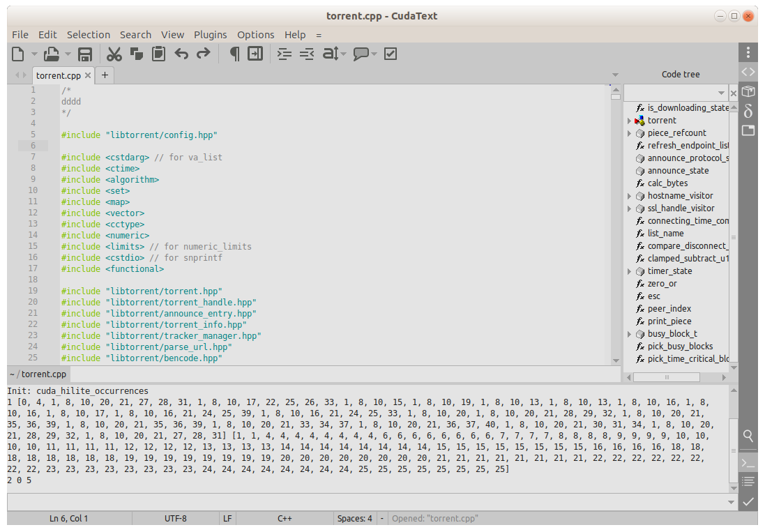Click the UTF-8 encoding status bar entry
The image size is (765, 532).
coord(175,518)
